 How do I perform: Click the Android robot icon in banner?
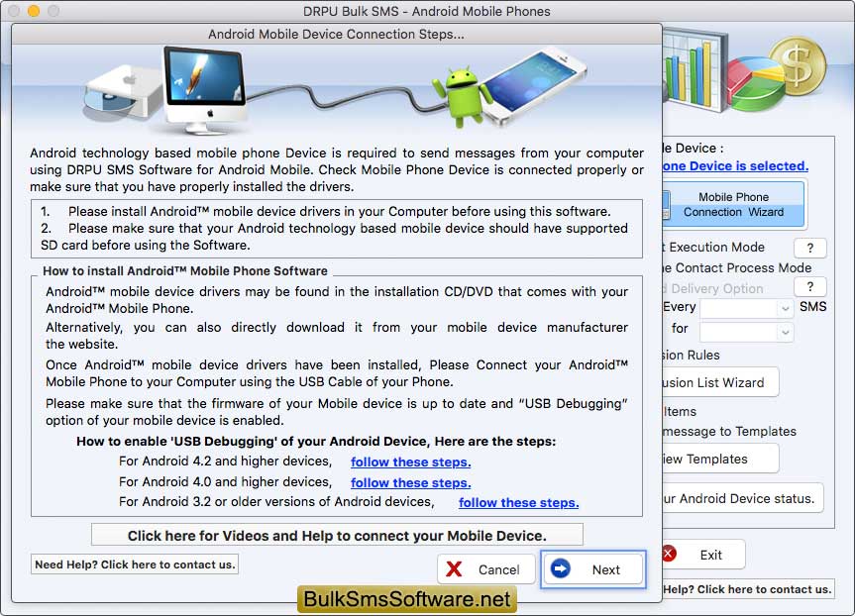tap(462, 96)
